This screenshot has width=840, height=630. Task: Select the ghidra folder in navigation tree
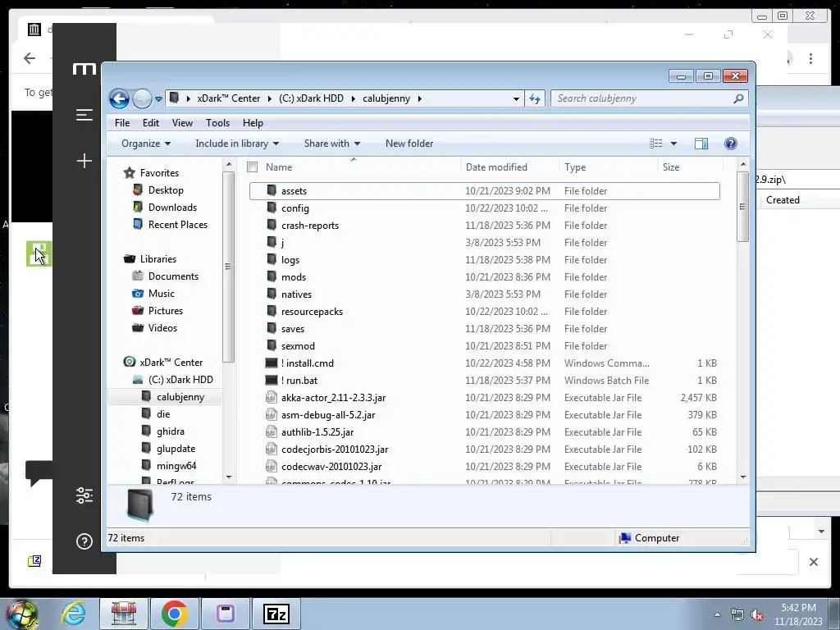coord(171,431)
